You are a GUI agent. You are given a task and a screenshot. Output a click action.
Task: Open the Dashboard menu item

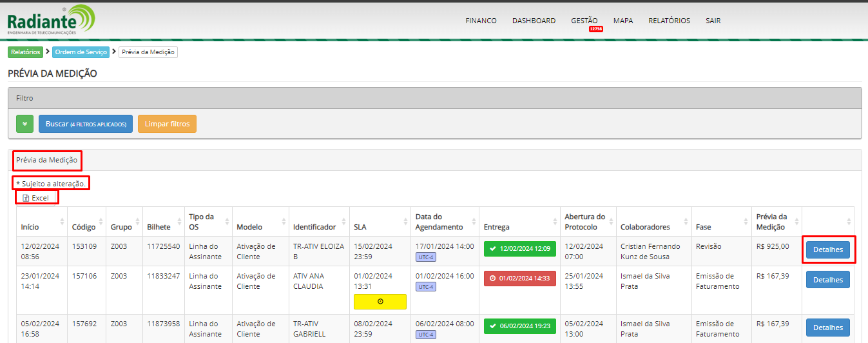tap(534, 21)
